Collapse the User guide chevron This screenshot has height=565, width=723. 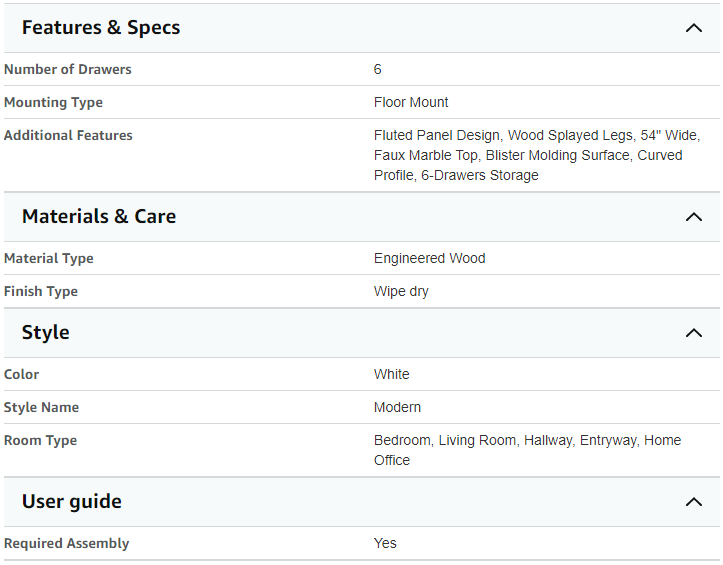coord(693,502)
